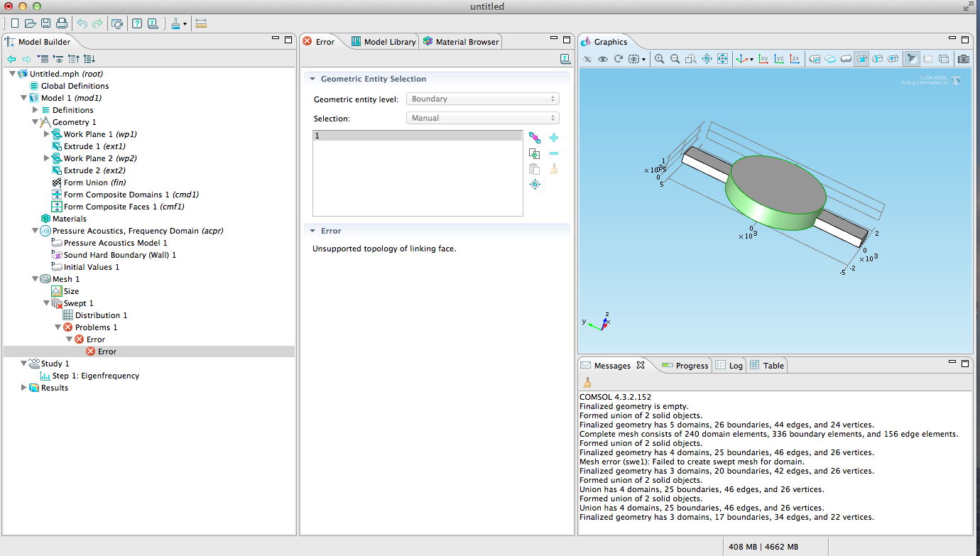Click the Print icon in the main toolbar
This screenshot has height=556, width=980.
coord(62,23)
